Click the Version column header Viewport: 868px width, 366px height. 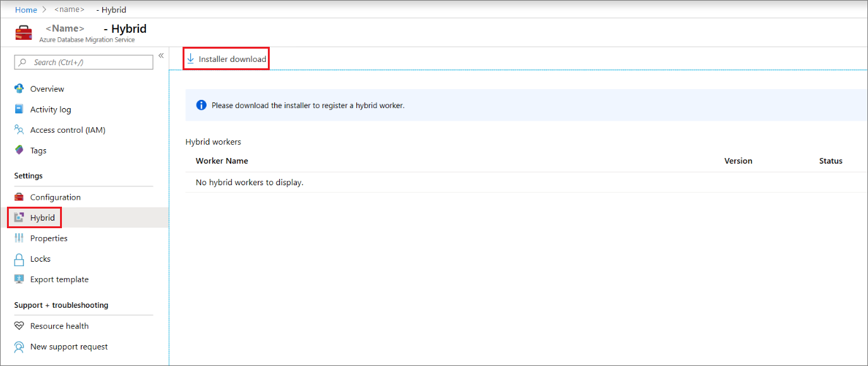pos(738,161)
